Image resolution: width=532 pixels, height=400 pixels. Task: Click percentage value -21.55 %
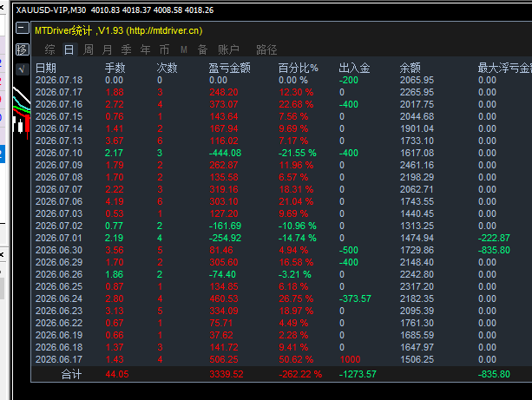click(x=297, y=153)
